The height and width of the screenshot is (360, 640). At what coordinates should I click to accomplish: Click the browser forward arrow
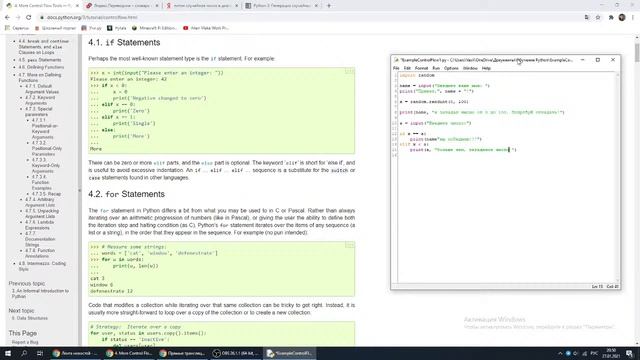(x=18, y=18)
